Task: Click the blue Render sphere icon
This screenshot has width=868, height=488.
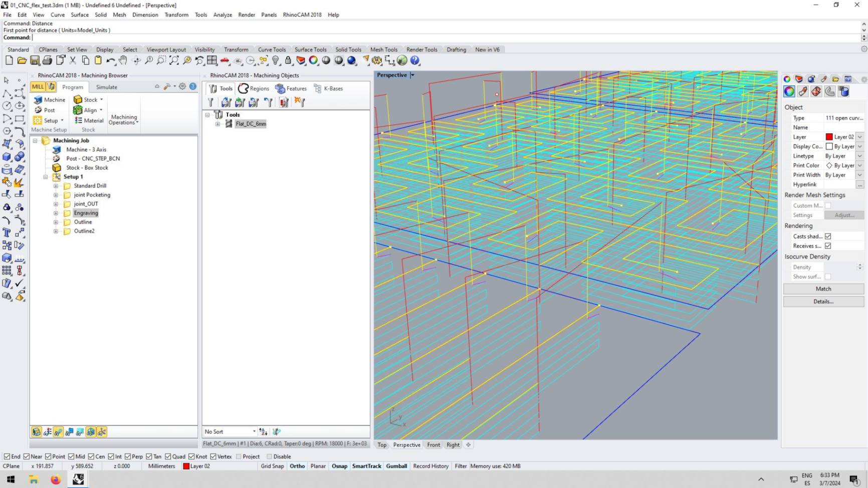Action: coord(351,61)
